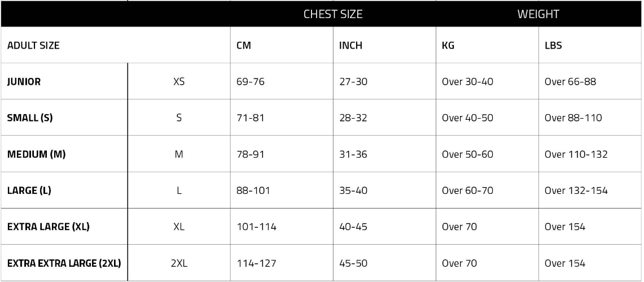
Task: Click the KG column header
Action: tap(448, 45)
